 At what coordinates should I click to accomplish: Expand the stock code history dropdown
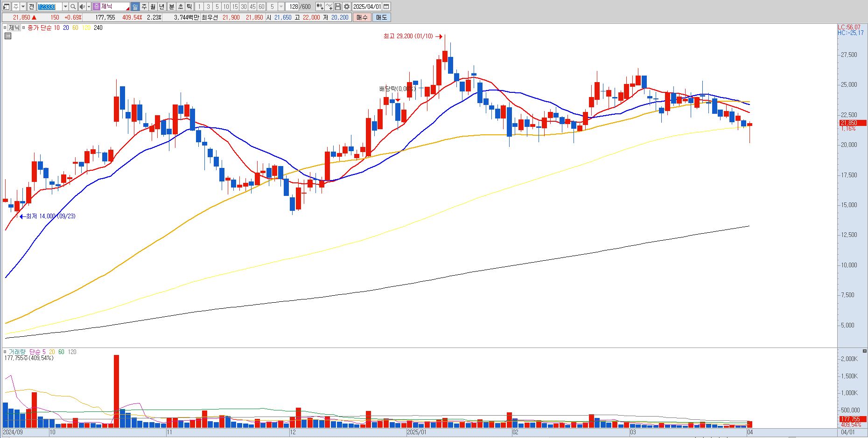[65, 7]
